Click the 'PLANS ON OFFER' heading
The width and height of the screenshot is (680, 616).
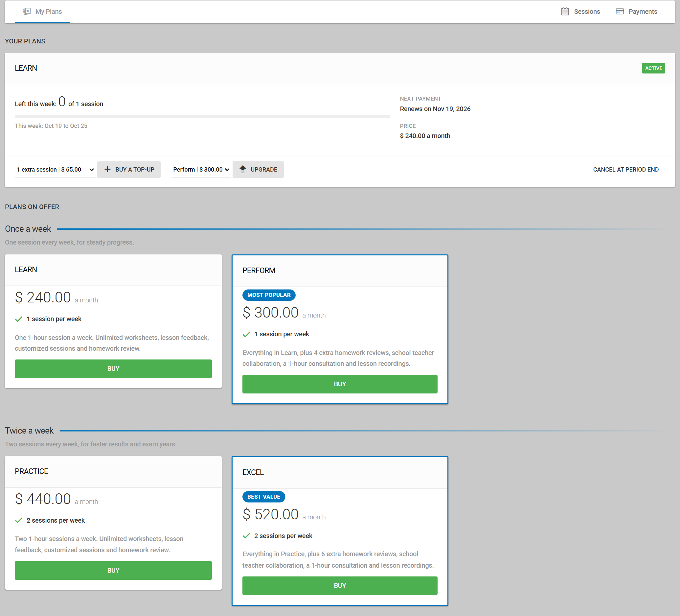point(32,206)
